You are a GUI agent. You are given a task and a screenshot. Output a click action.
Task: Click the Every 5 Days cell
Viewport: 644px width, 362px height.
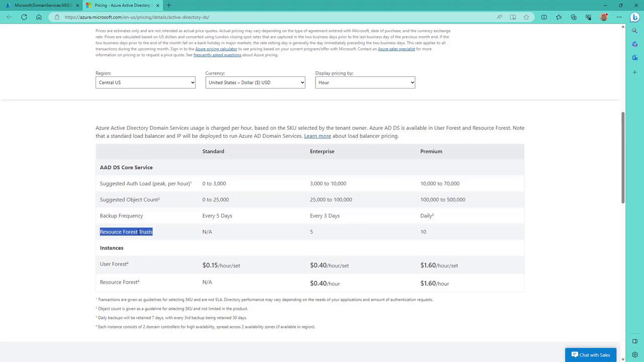[x=217, y=216]
